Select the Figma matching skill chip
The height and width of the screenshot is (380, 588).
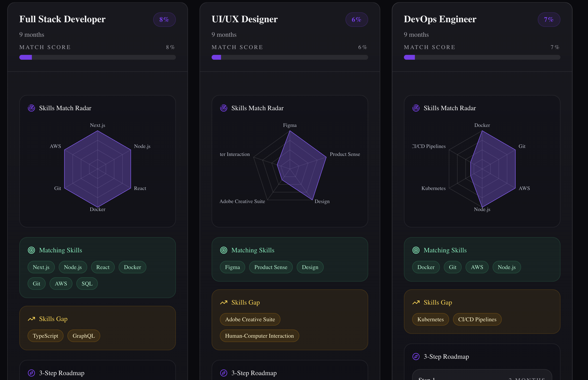click(x=232, y=267)
